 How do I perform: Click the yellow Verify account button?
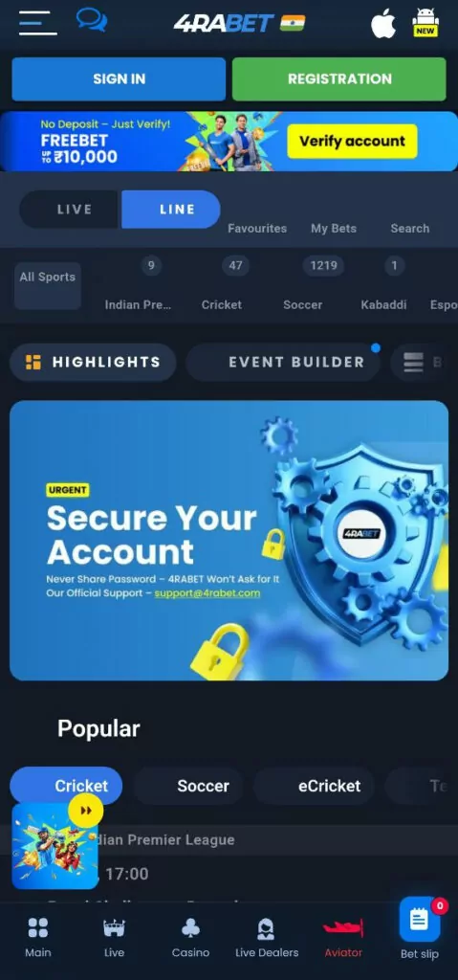coord(353,142)
